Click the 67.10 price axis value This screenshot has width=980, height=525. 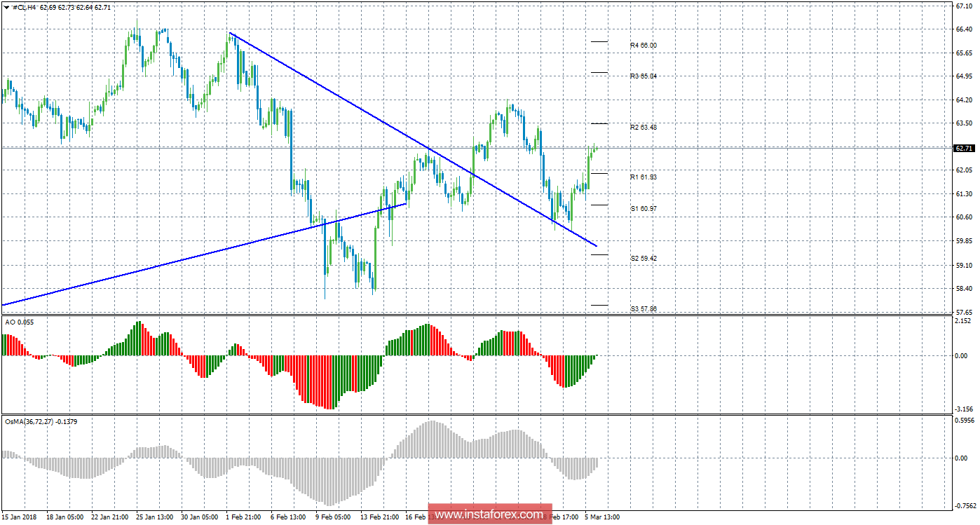tap(963, 6)
